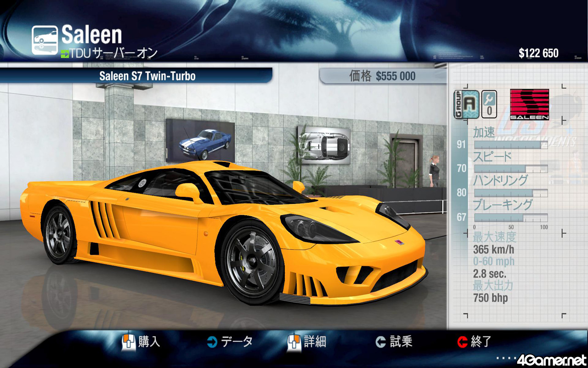Click the icon next to 詳細

(x=294, y=342)
